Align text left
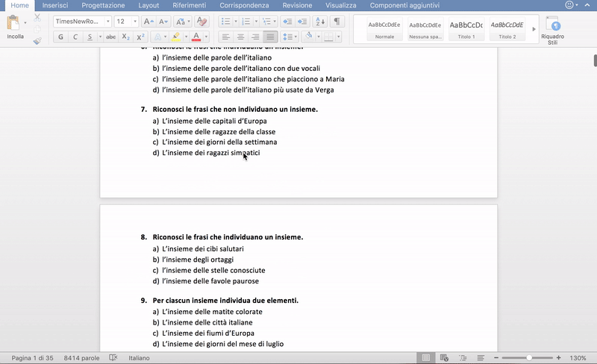 [x=226, y=37]
